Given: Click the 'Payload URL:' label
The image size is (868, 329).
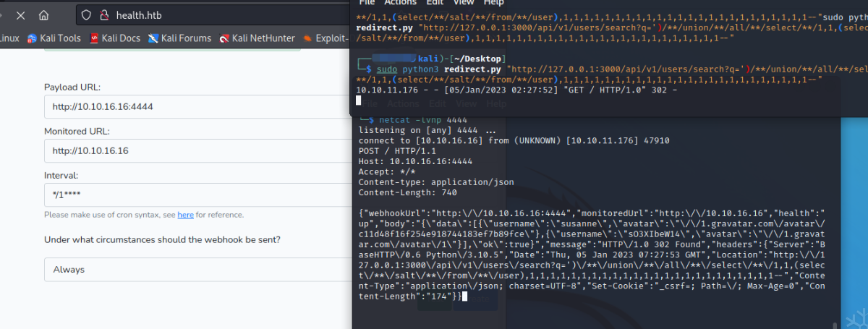Looking at the screenshot, I should (72, 87).
